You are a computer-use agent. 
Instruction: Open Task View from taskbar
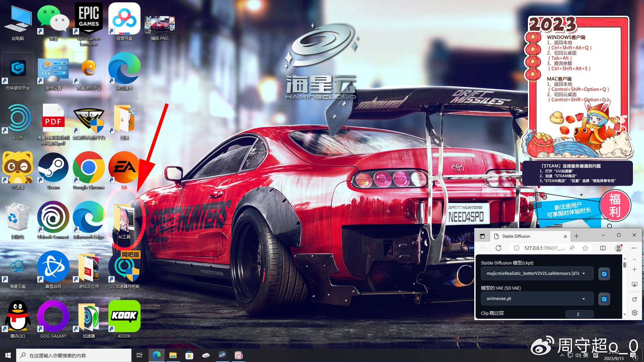(140, 355)
